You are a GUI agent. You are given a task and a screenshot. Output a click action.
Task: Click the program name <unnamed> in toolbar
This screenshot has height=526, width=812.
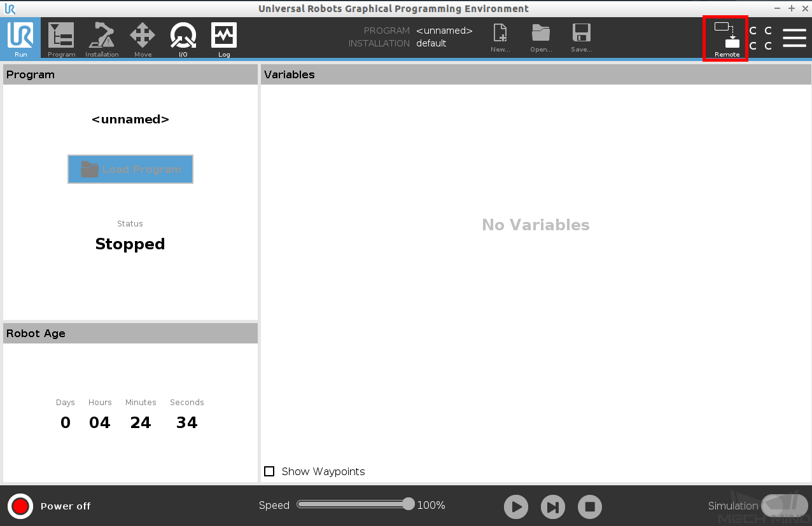[444, 31]
